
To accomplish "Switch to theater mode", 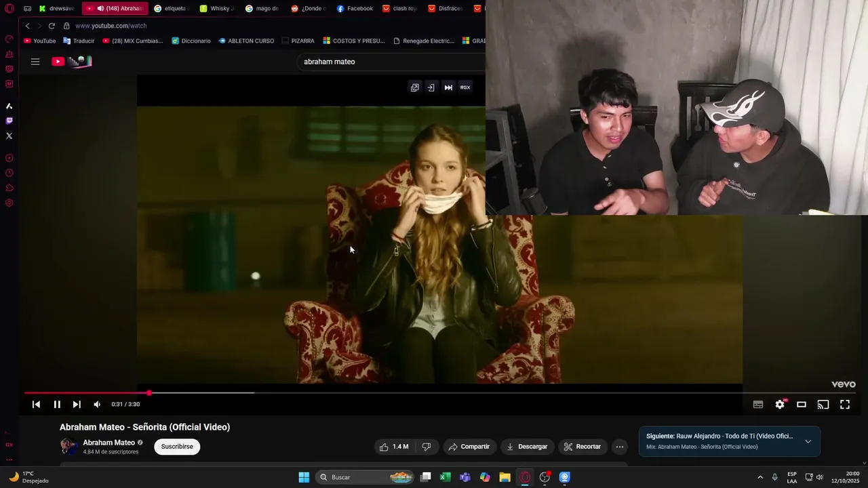I will tap(802, 405).
